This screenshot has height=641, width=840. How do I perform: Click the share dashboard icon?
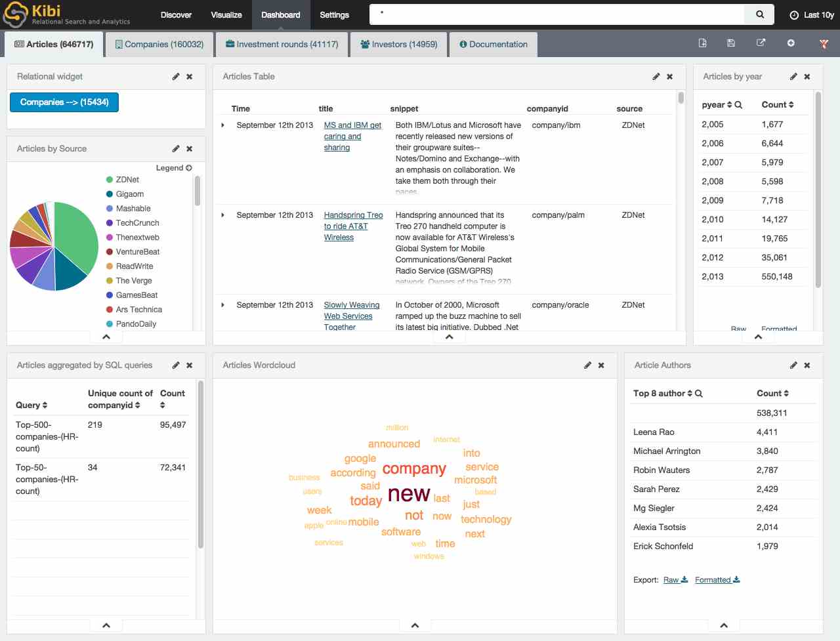tap(761, 43)
